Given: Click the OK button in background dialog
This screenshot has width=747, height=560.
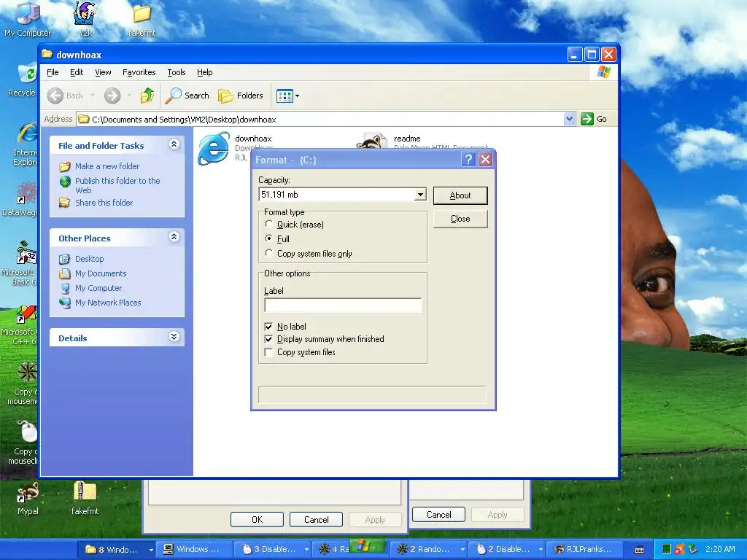Looking at the screenshot, I should [257, 519].
